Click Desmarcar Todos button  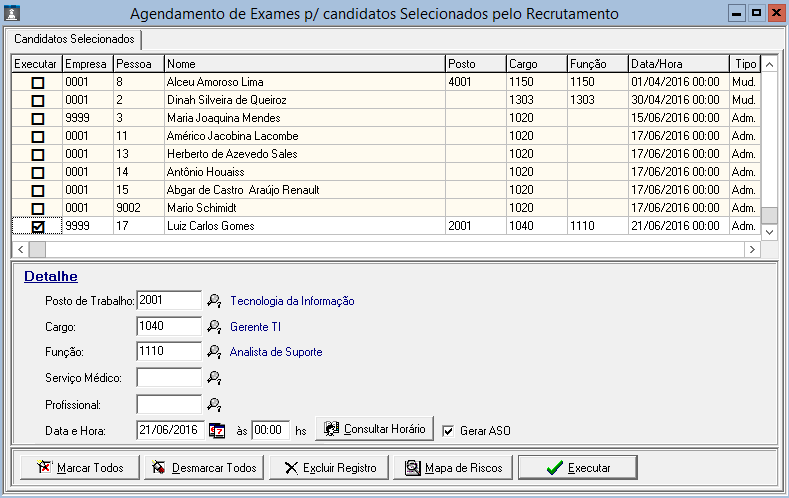point(205,468)
